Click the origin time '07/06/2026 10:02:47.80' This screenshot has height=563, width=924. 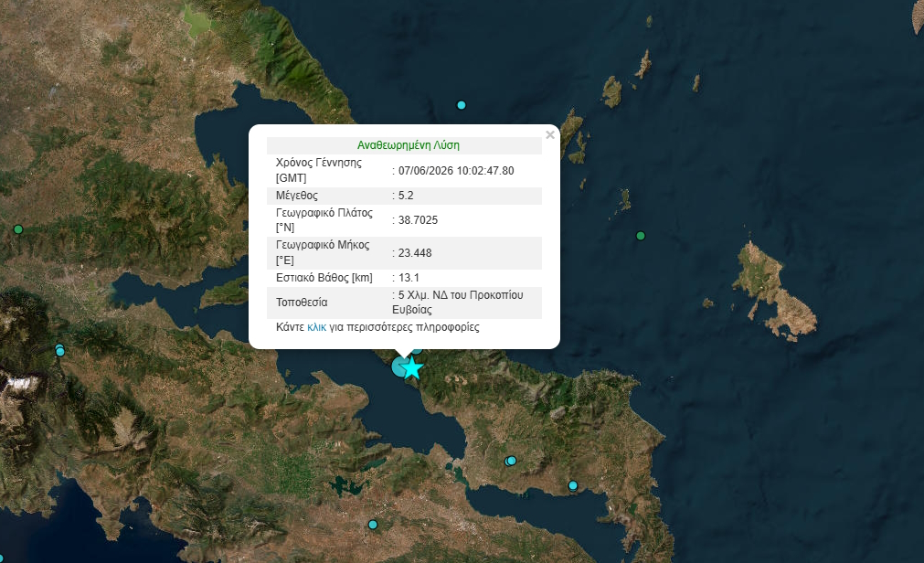tap(456, 170)
